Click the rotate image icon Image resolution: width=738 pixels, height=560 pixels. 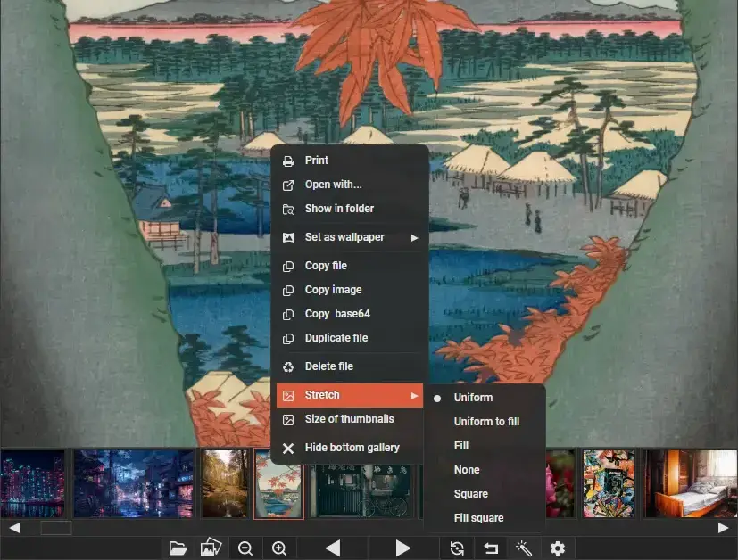click(457, 548)
